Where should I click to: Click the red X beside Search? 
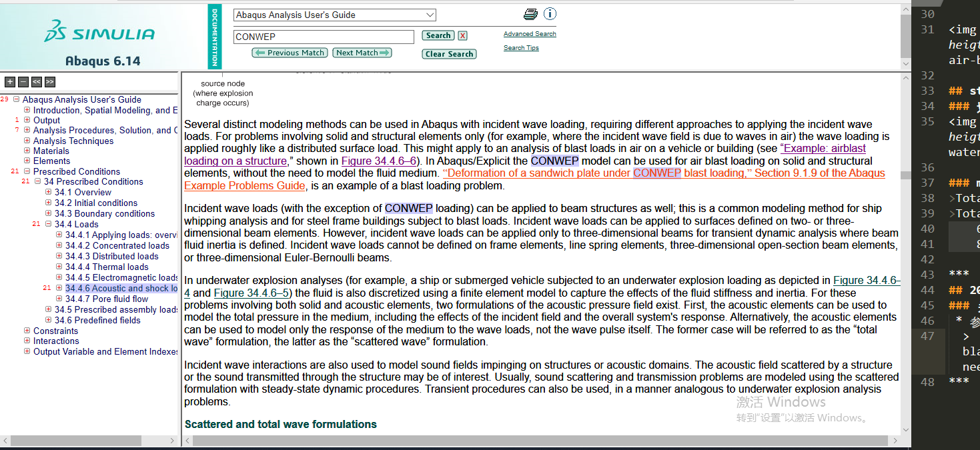462,35
